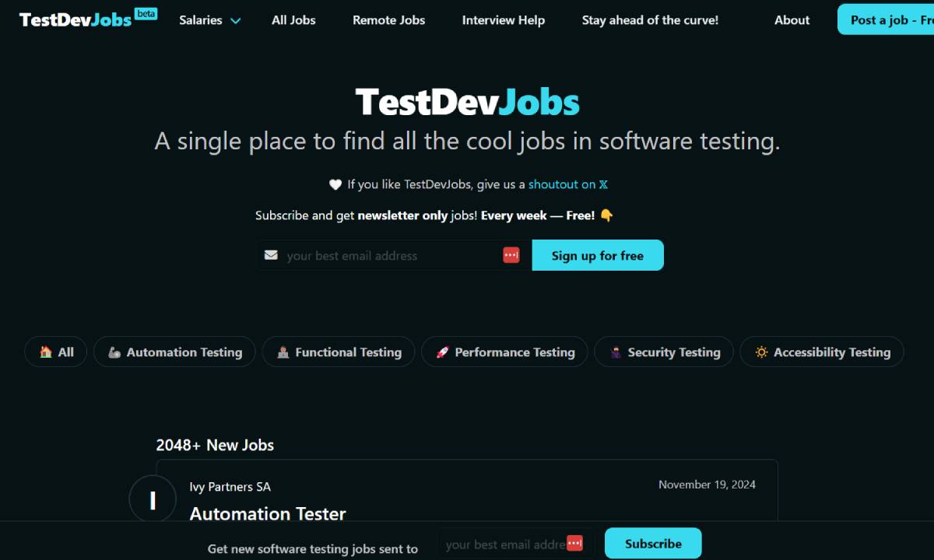Open the About page
This screenshot has height=560, width=934.
pos(792,20)
